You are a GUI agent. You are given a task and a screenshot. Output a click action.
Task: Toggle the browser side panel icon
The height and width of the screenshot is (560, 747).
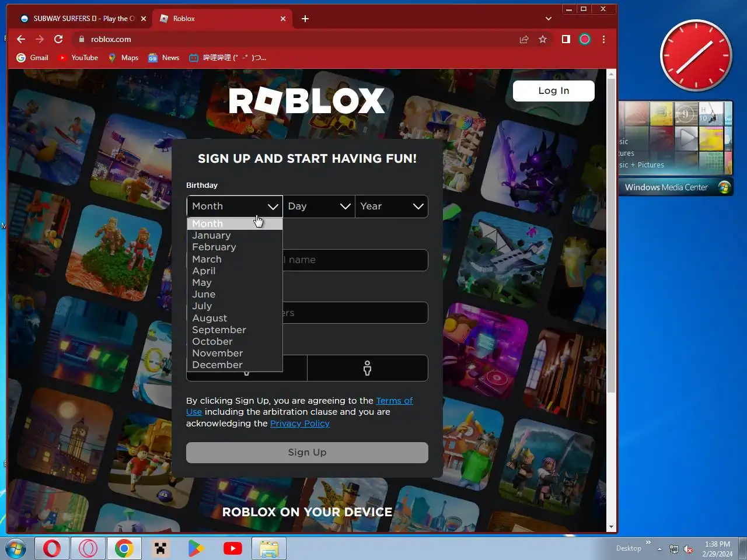coord(566,39)
